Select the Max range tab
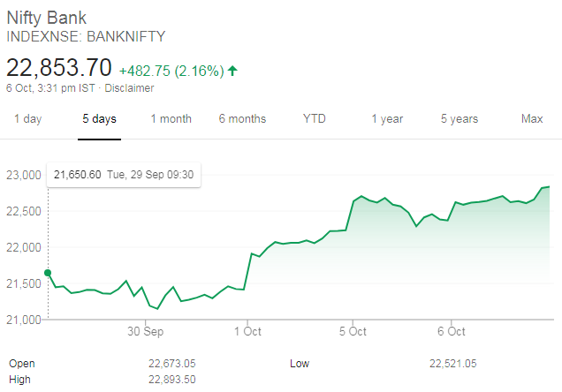Viewport: 562px width, 392px height. (532, 118)
